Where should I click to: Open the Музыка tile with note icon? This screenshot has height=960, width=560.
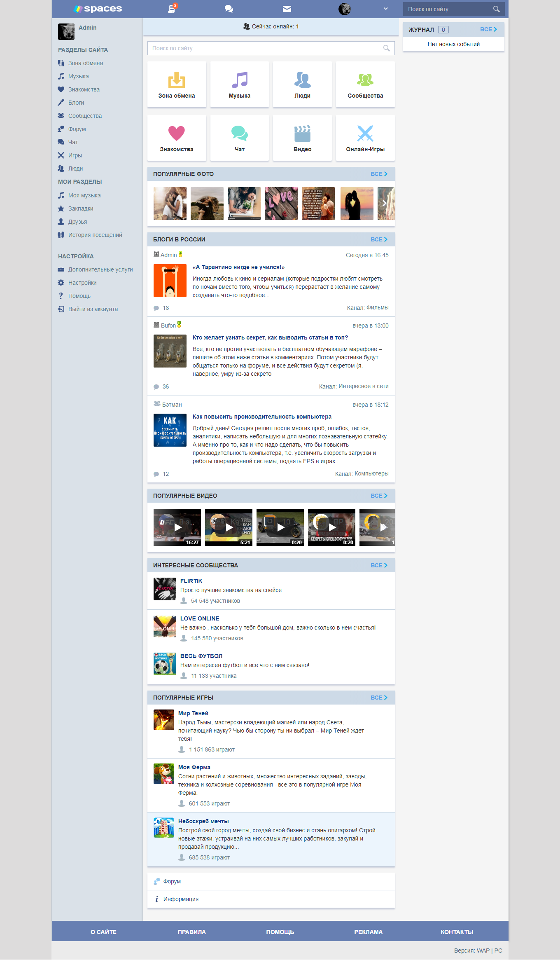[239, 84]
